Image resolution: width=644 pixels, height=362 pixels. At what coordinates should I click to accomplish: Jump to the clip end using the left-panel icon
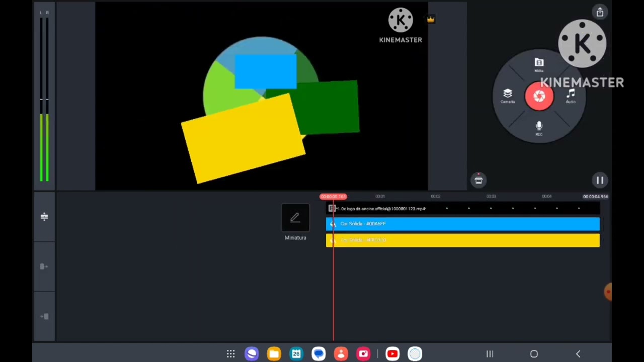pos(44,316)
